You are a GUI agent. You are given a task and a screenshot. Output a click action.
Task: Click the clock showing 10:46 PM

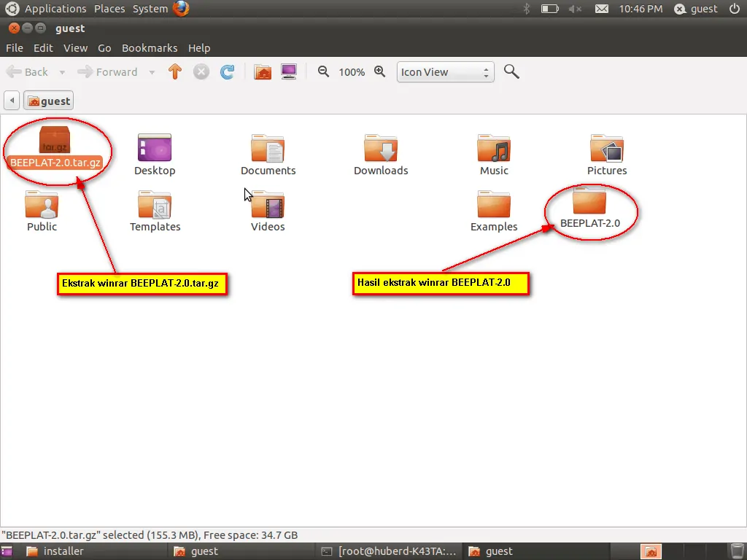point(640,9)
